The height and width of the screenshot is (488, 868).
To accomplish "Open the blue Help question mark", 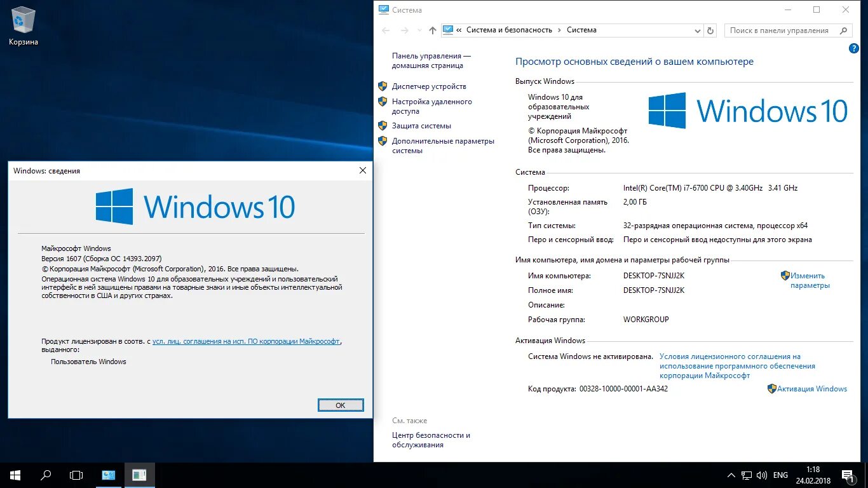I will (x=853, y=48).
